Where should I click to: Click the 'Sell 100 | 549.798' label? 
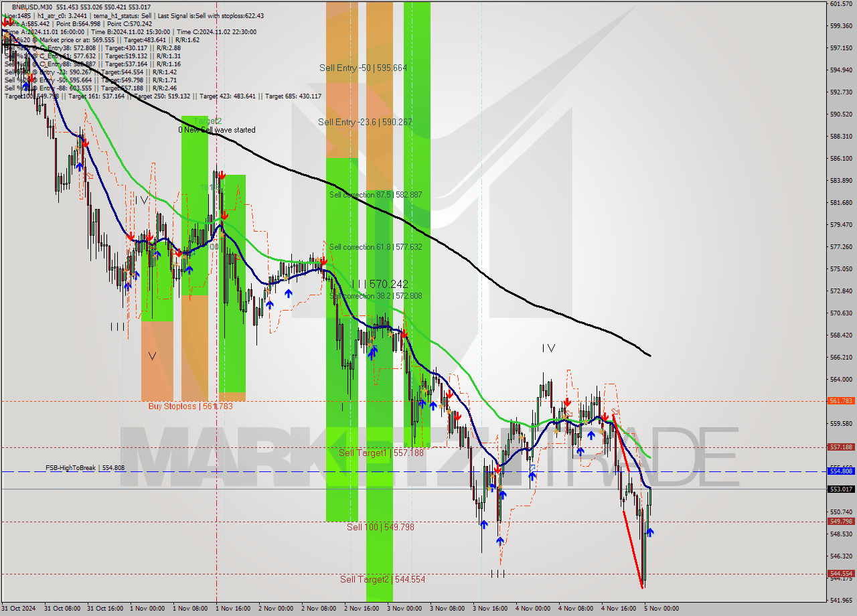pos(380,527)
